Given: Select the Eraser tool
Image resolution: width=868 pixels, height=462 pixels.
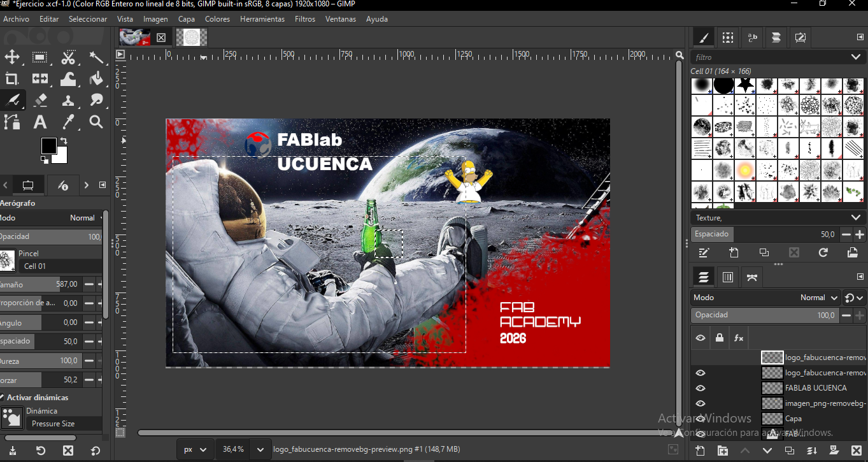Looking at the screenshot, I should (x=40, y=100).
